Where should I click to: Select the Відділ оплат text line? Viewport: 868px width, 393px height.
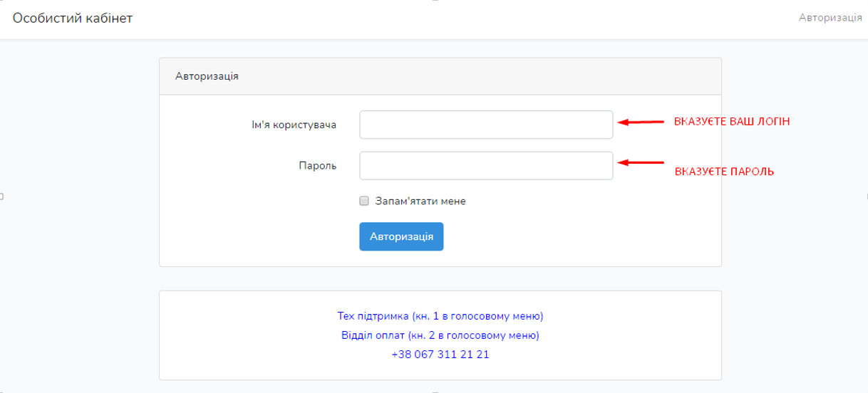pos(440,335)
